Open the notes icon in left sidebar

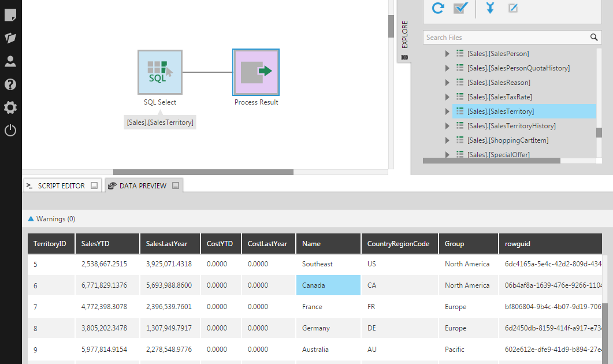[x=10, y=15]
